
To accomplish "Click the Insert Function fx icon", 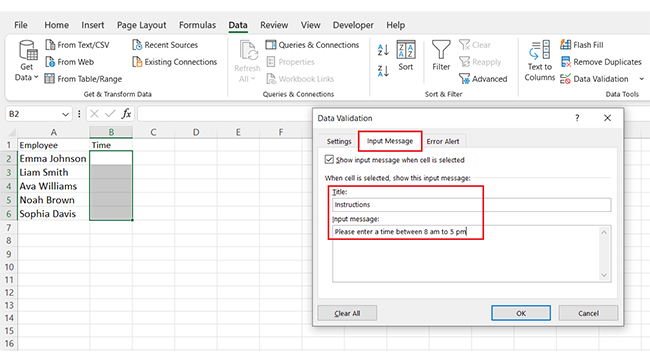I will (x=126, y=114).
